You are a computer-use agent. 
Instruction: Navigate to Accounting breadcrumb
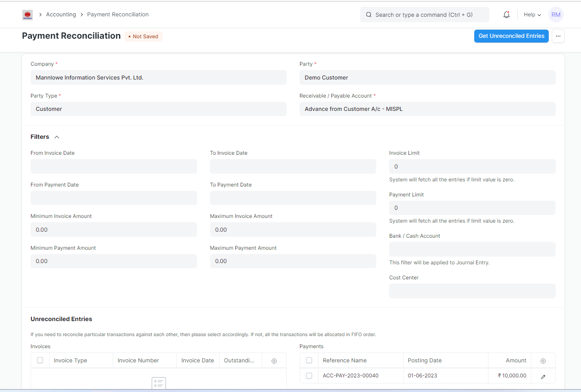click(x=61, y=14)
